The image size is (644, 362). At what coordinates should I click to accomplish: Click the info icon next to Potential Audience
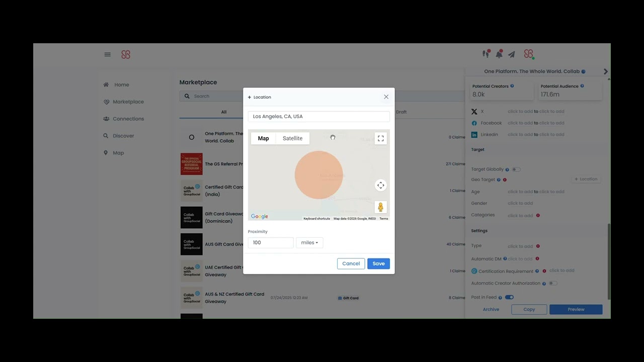[582, 86]
